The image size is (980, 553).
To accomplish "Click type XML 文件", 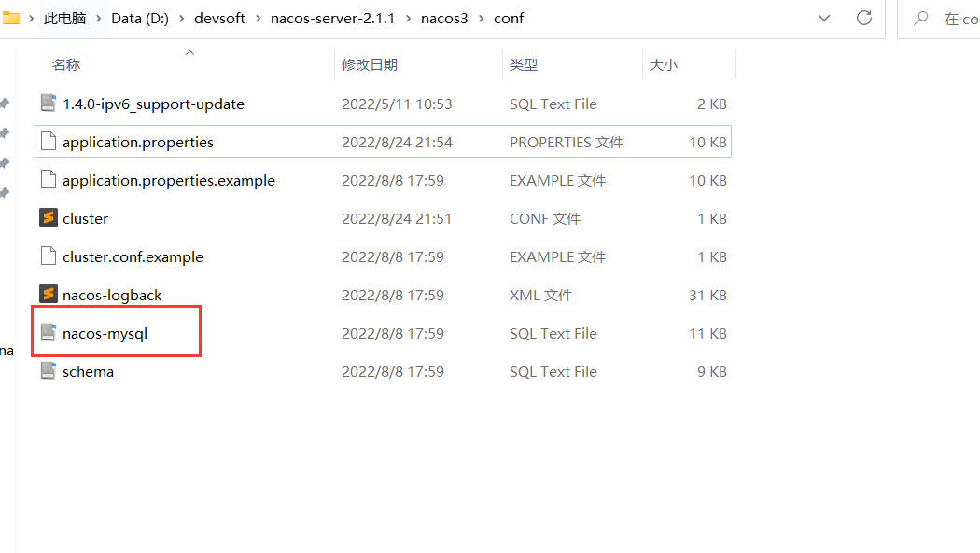I will pos(540,295).
